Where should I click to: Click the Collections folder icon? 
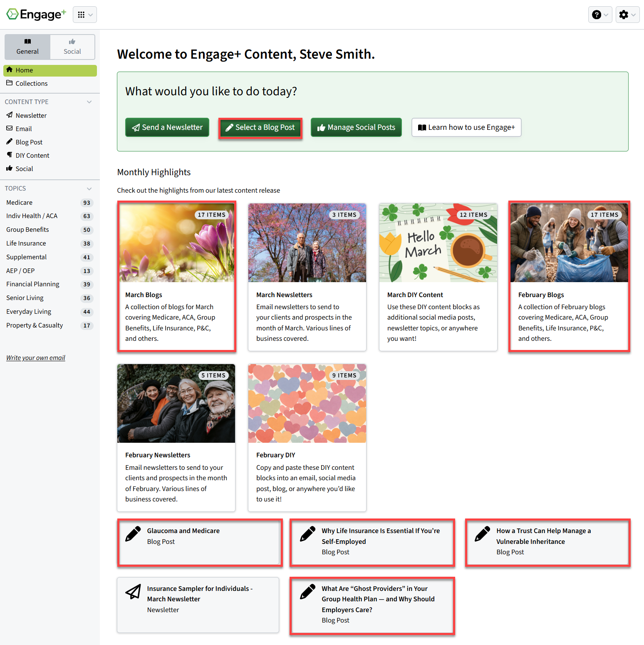[x=9, y=83]
